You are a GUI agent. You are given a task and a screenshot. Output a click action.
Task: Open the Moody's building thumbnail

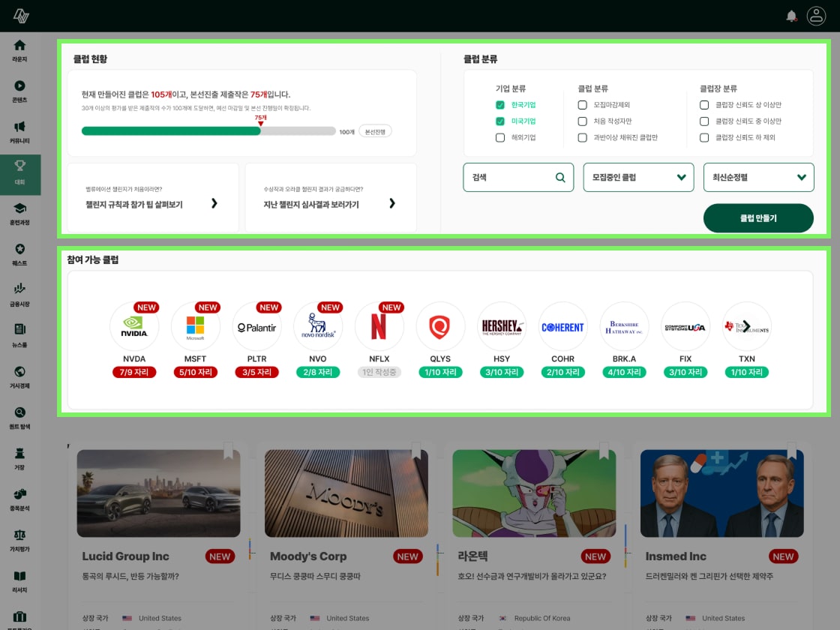tap(346, 493)
